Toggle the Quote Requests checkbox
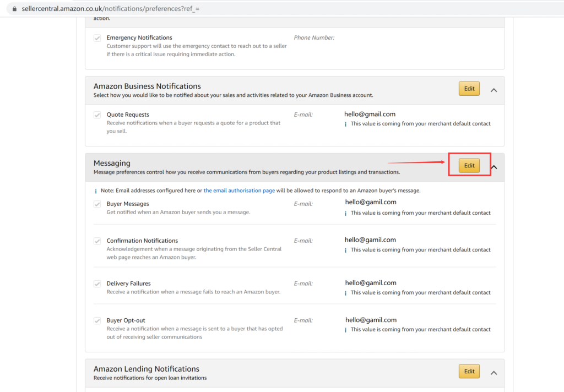This screenshot has height=392, width=564. tap(97, 115)
